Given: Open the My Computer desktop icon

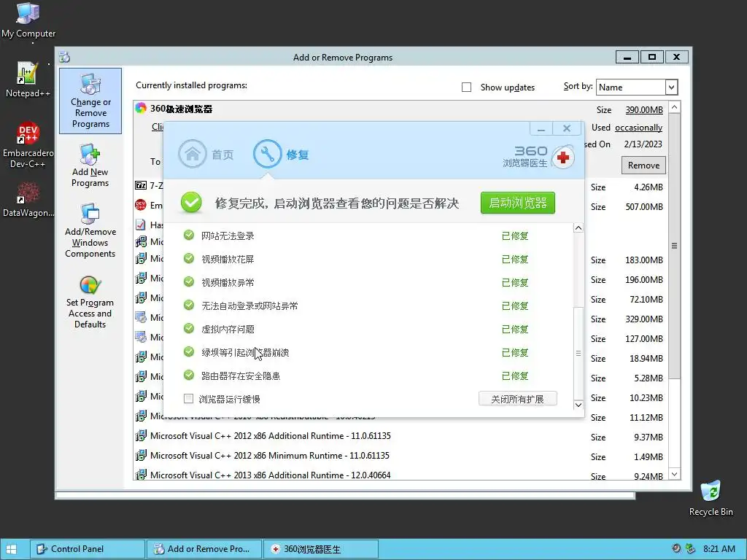Looking at the screenshot, I should [x=28, y=20].
